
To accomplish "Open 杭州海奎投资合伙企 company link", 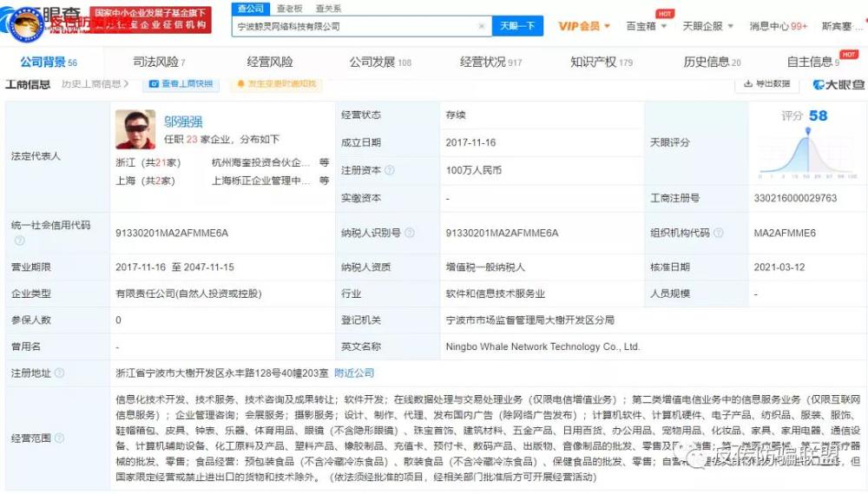I will tap(260, 162).
